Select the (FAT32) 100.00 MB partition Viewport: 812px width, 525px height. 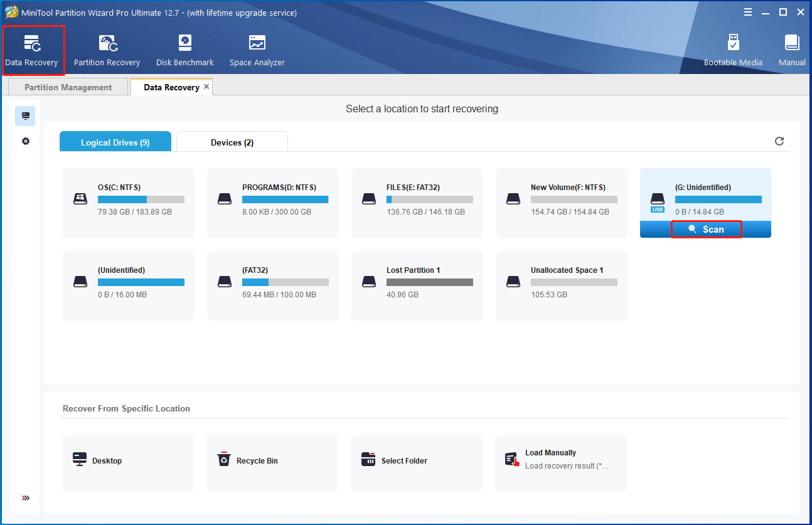[x=273, y=286]
